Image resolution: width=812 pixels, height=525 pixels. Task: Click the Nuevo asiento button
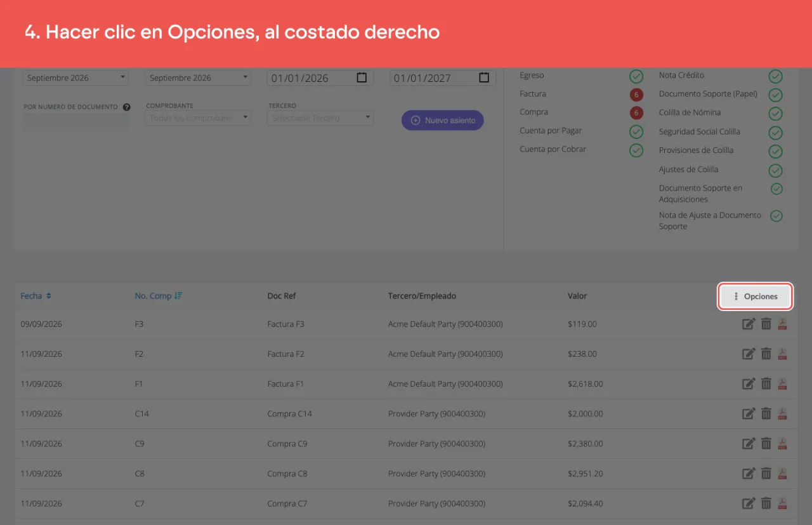[x=443, y=120]
